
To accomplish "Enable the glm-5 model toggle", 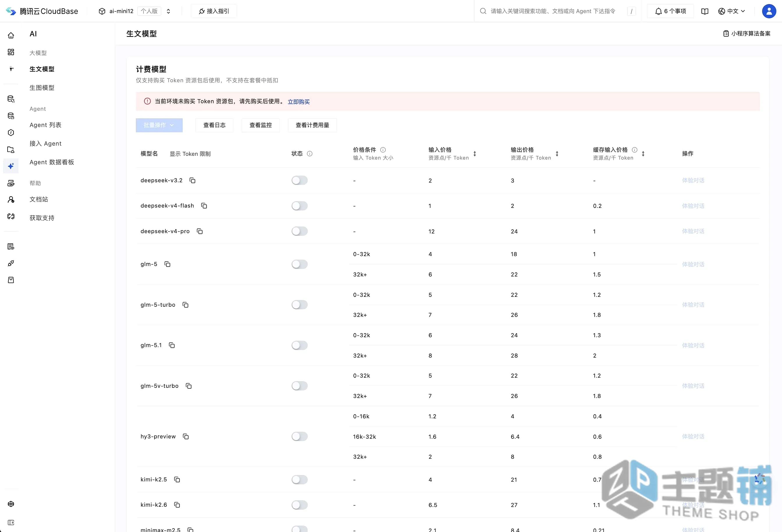I will tap(299, 264).
